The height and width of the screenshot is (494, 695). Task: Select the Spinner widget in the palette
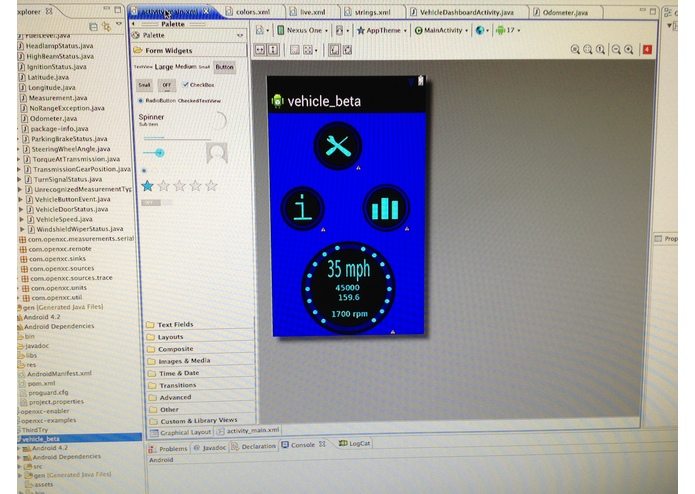click(151, 119)
